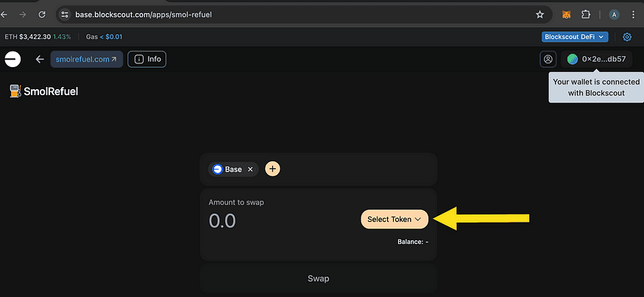Add another chain with plus button
The width and height of the screenshot is (644, 297).
[273, 169]
